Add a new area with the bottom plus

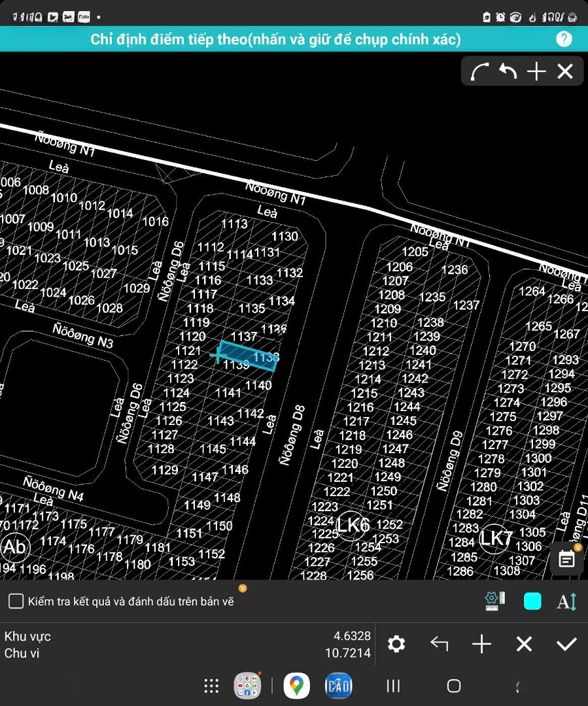pyautogui.click(x=481, y=645)
